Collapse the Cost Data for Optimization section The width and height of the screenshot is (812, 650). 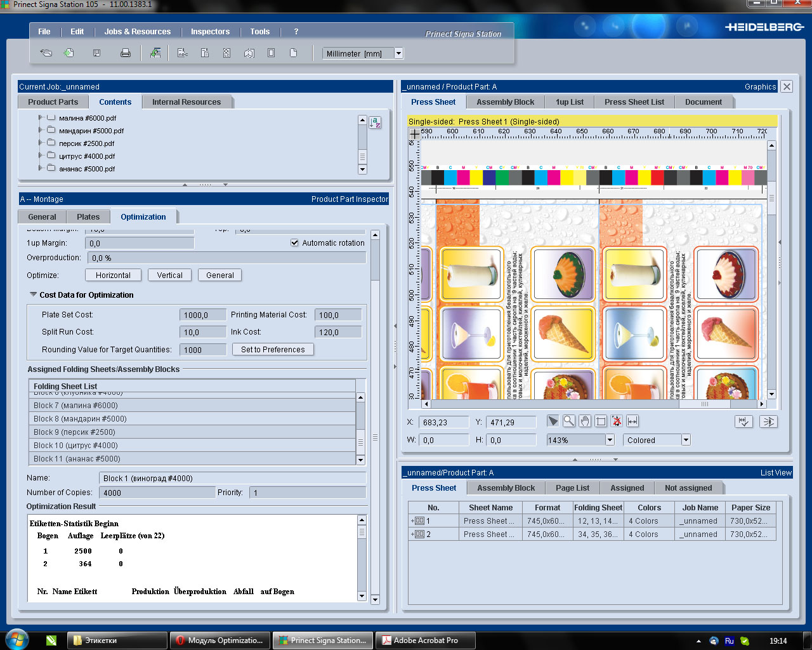pyautogui.click(x=33, y=295)
